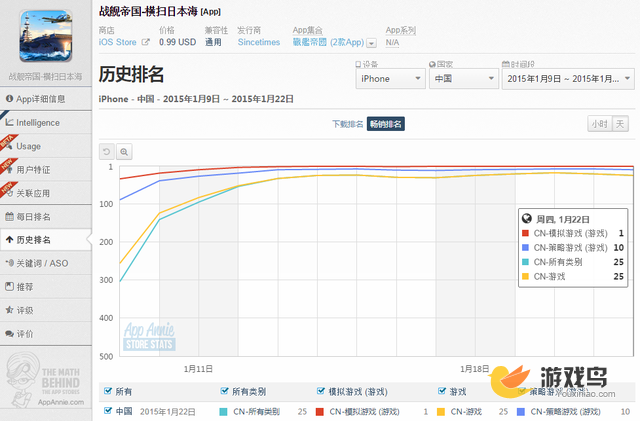Click the game app icon thumbnail
This screenshot has height=421, width=640.
point(45,36)
